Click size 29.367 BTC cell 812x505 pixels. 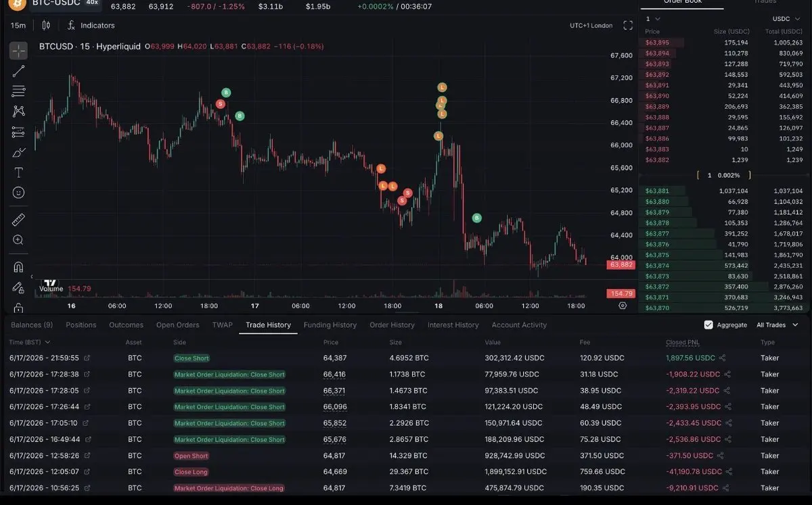408,472
